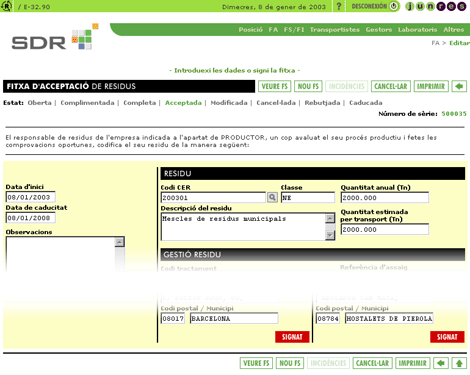The width and height of the screenshot is (470, 375).
Task: Open the Gestors menu
Action: 379,30
